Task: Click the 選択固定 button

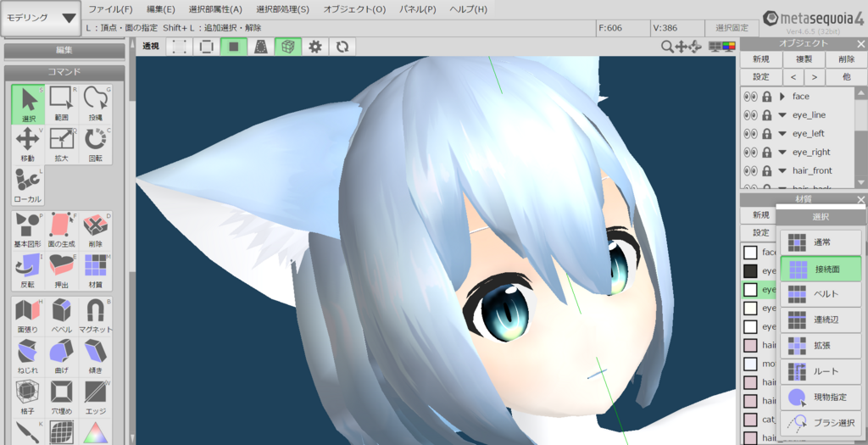Action: 732,28
